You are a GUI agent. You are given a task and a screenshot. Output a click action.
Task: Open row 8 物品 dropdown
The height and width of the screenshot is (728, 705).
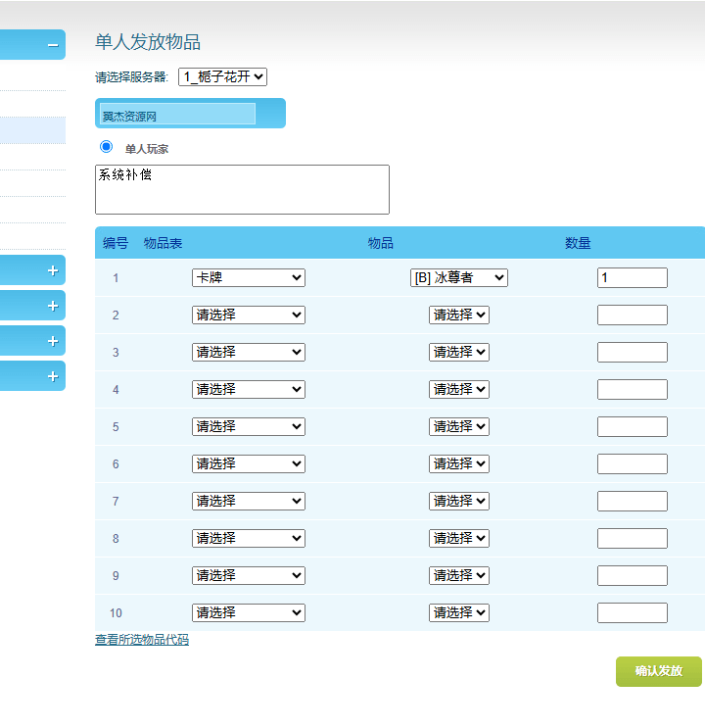(x=459, y=538)
